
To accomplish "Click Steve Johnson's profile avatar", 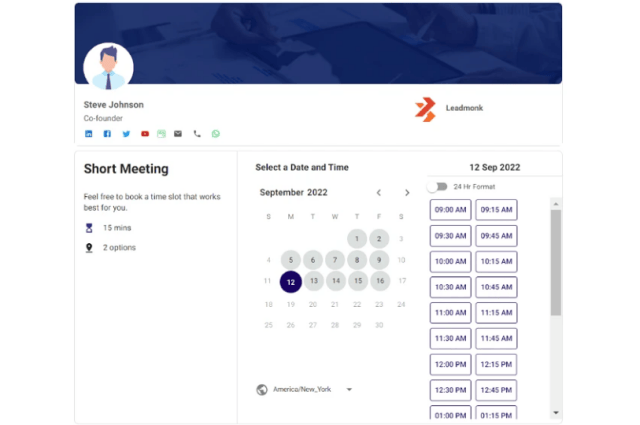I will point(108,66).
